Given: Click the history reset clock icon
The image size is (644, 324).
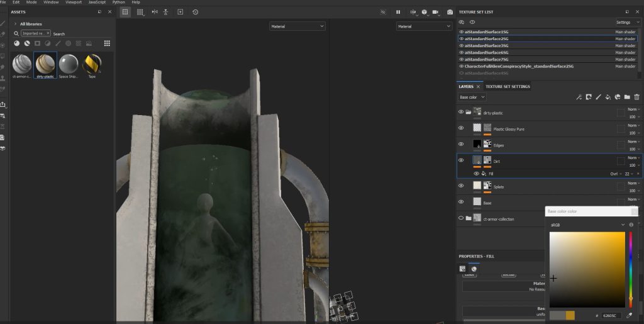Looking at the screenshot, I should click(195, 12).
